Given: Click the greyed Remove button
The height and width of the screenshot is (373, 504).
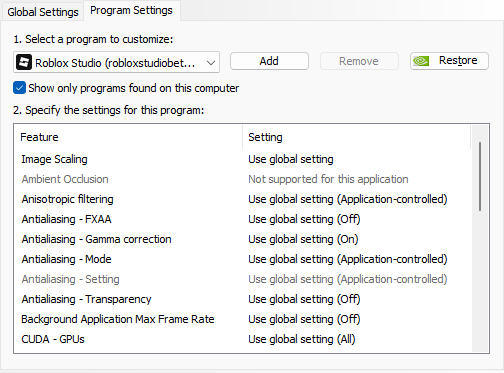Looking at the screenshot, I should point(359,61).
